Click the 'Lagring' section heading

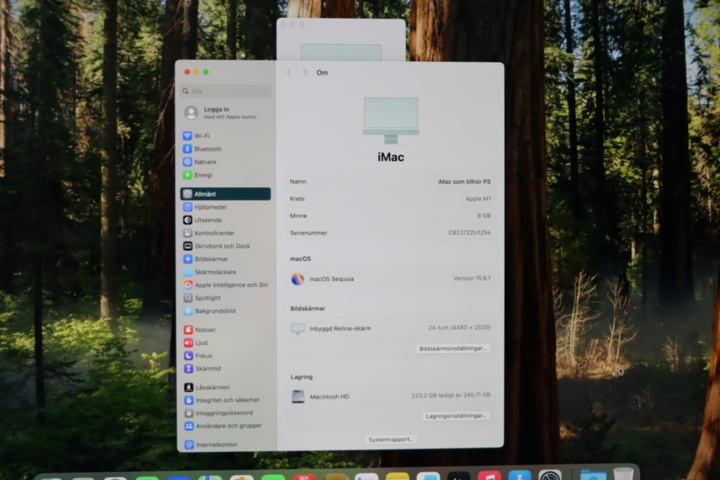click(x=301, y=377)
